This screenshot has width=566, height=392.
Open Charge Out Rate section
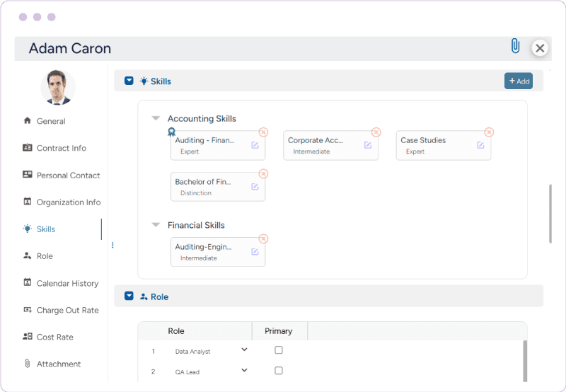67,310
